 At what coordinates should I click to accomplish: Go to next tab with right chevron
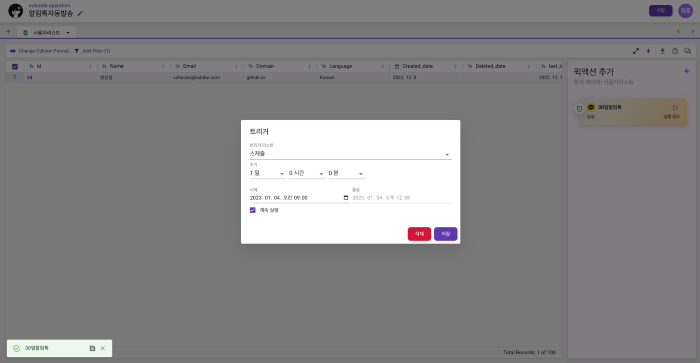(692, 31)
